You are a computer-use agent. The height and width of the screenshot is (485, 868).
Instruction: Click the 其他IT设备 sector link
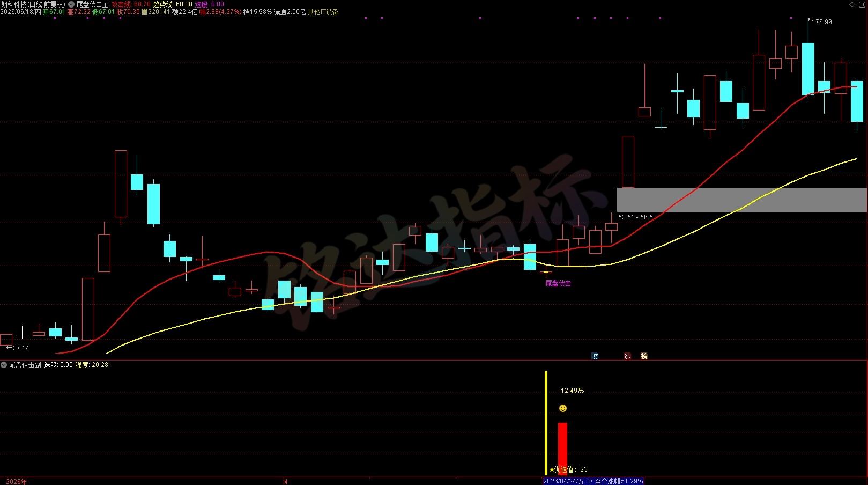[323, 12]
